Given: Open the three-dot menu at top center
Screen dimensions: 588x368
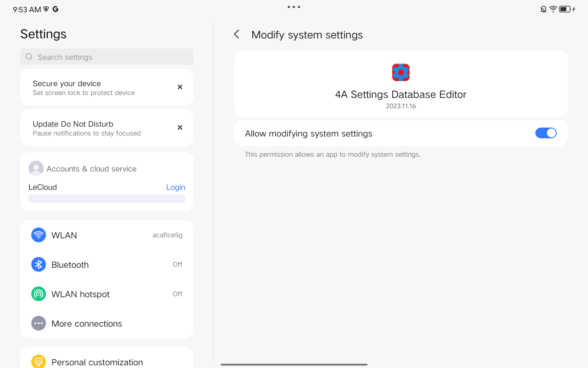Looking at the screenshot, I should pos(294,7).
